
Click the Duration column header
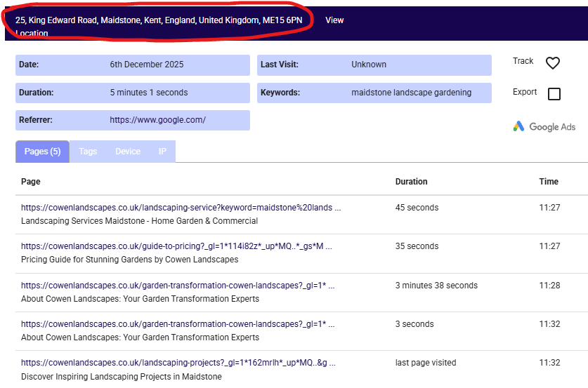(x=411, y=182)
